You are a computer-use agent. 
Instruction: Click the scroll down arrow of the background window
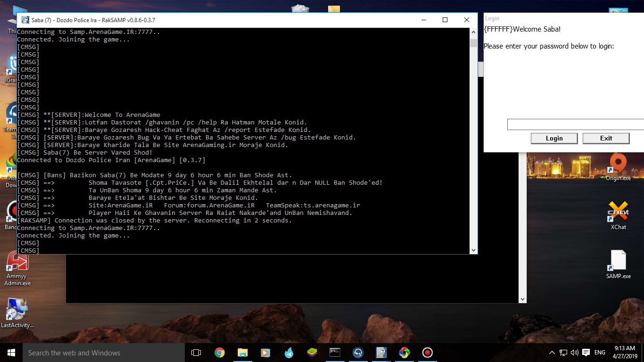pyautogui.click(x=522, y=299)
